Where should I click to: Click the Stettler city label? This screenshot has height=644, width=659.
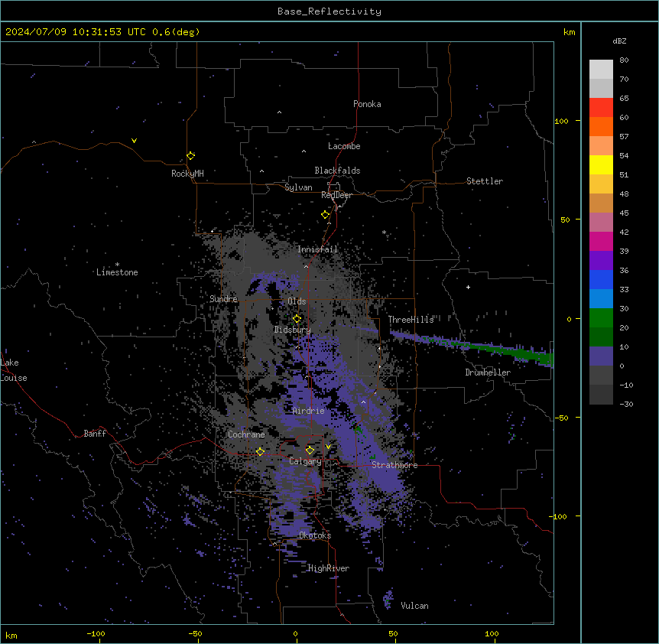(485, 181)
